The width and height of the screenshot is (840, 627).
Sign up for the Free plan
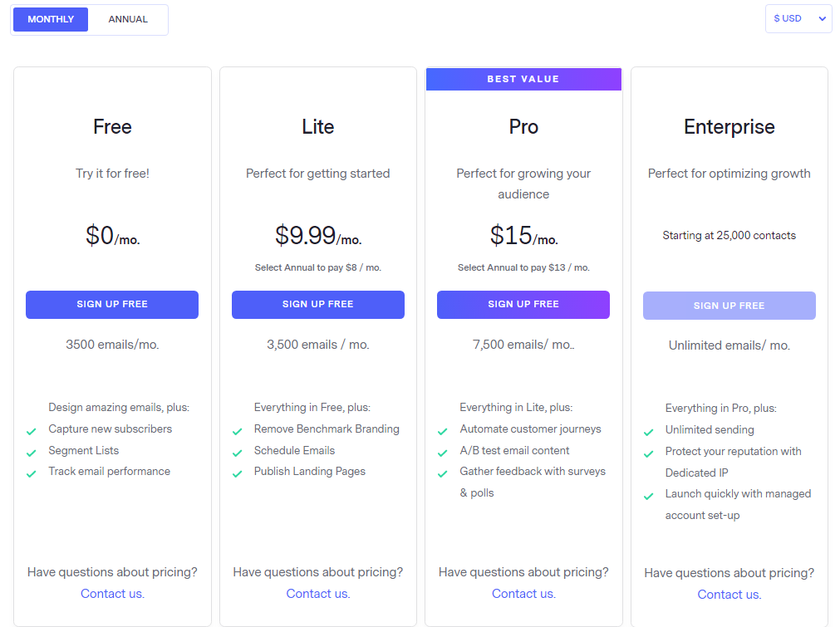(112, 305)
